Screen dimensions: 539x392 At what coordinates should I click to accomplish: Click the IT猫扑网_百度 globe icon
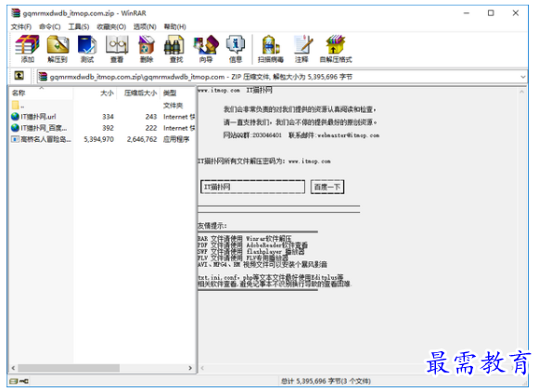pos(15,128)
